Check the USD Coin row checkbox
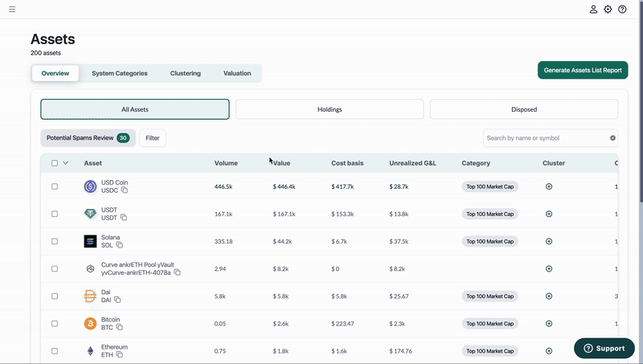This screenshot has width=643, height=364. click(55, 186)
